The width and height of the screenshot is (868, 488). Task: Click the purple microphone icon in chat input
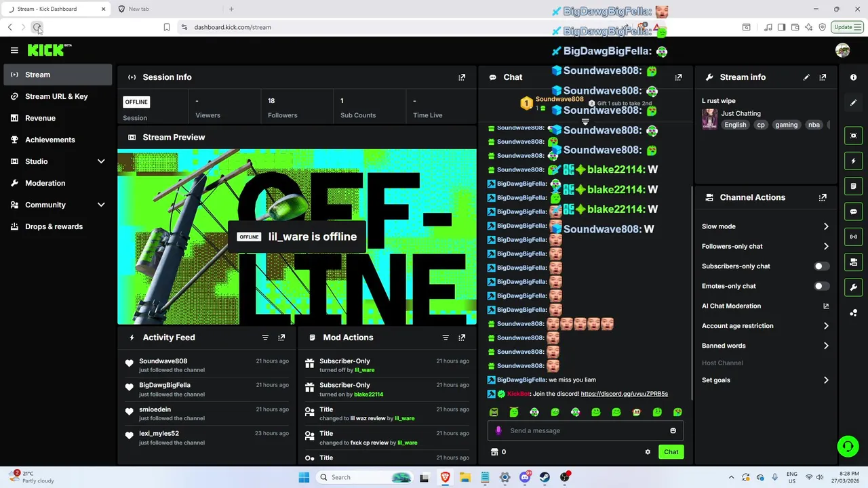tap(498, 430)
